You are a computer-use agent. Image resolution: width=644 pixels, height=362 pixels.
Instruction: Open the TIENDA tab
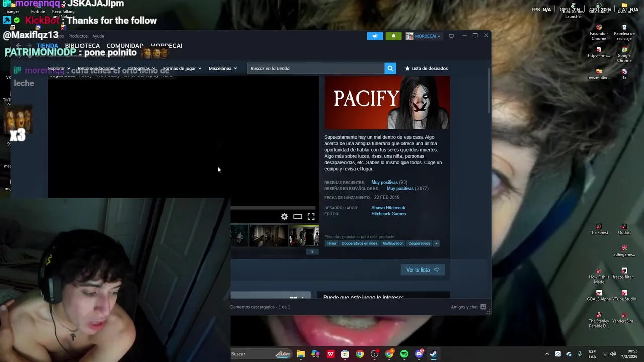(47, 46)
